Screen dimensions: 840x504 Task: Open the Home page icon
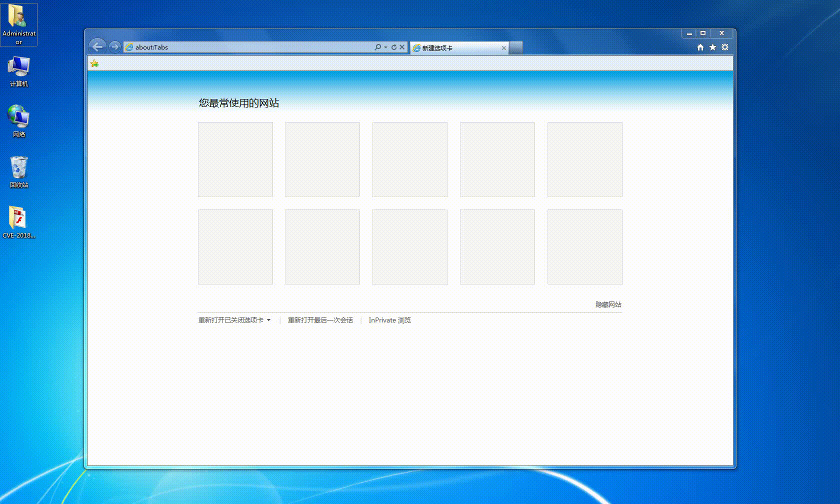click(700, 47)
